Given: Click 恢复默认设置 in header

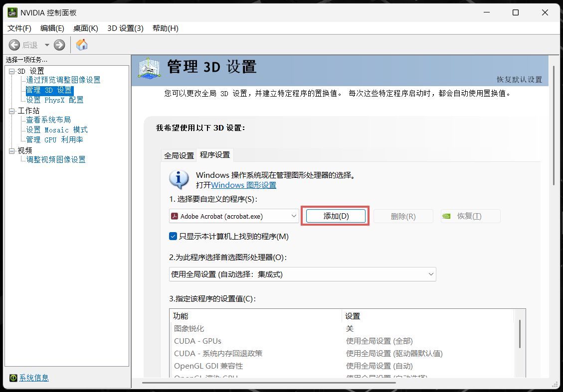Looking at the screenshot, I should (519, 80).
